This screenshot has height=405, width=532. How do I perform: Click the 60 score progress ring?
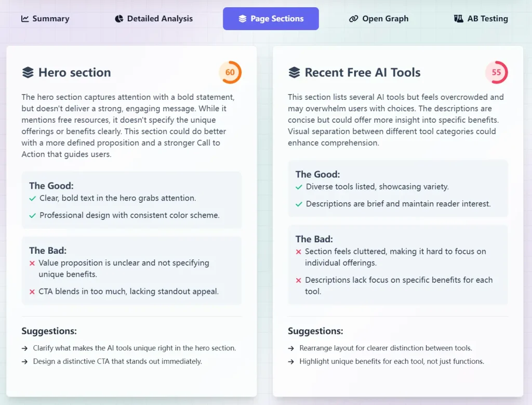pyautogui.click(x=230, y=72)
